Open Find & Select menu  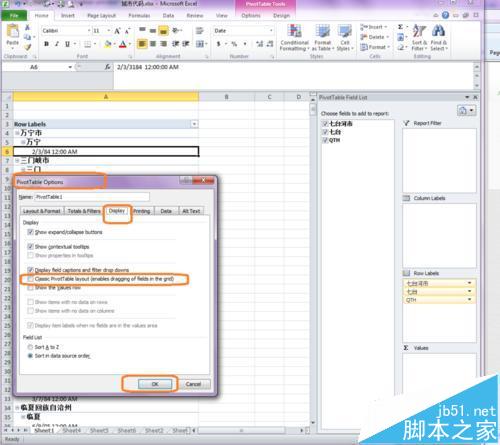(439, 38)
